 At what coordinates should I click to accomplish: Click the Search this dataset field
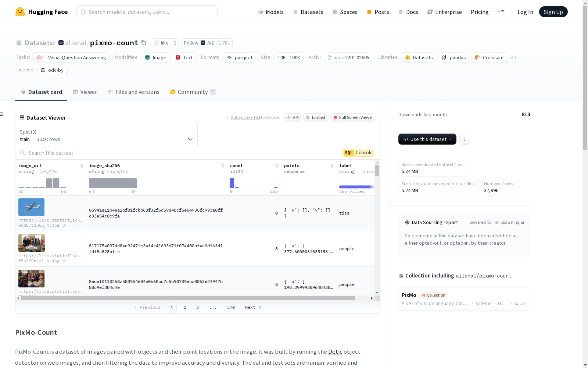tap(179, 153)
